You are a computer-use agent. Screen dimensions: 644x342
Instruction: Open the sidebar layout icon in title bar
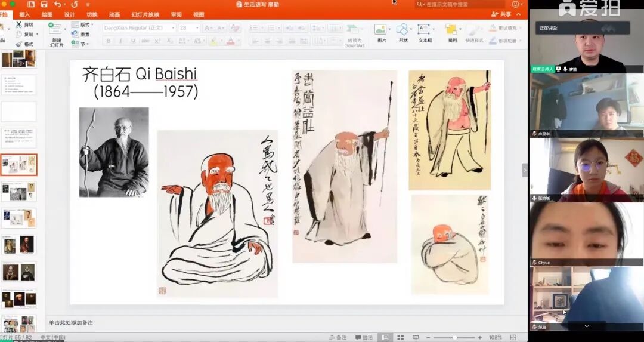click(31, 5)
